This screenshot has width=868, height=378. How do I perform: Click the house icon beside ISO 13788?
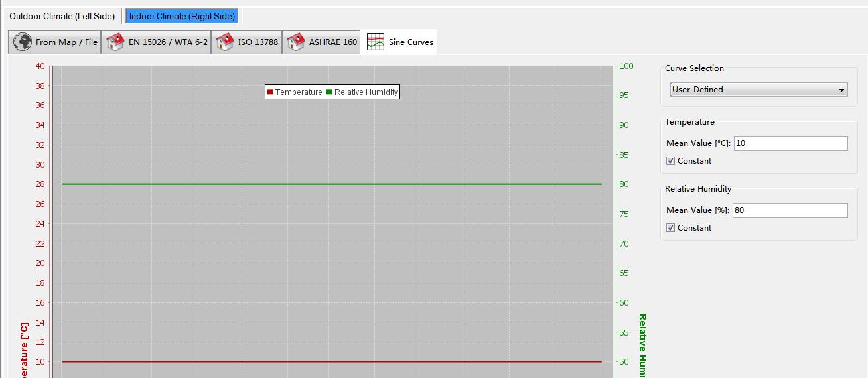225,42
